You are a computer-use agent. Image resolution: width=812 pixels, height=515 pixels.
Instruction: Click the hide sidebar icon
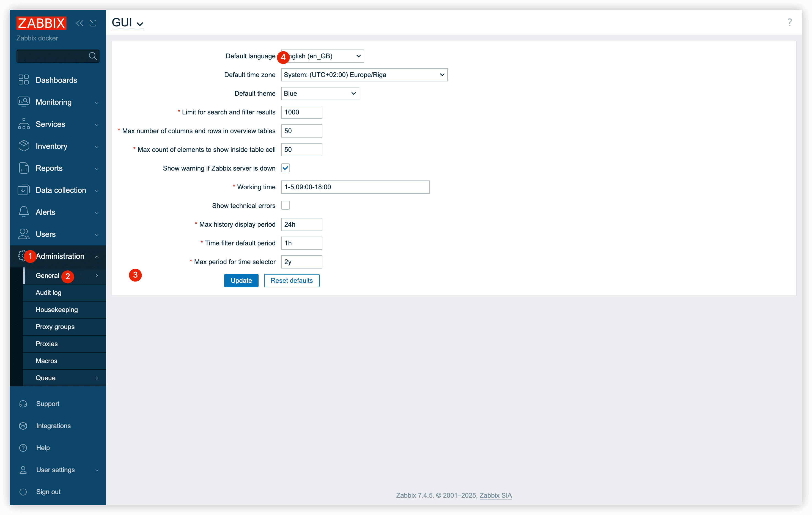pyautogui.click(x=93, y=23)
